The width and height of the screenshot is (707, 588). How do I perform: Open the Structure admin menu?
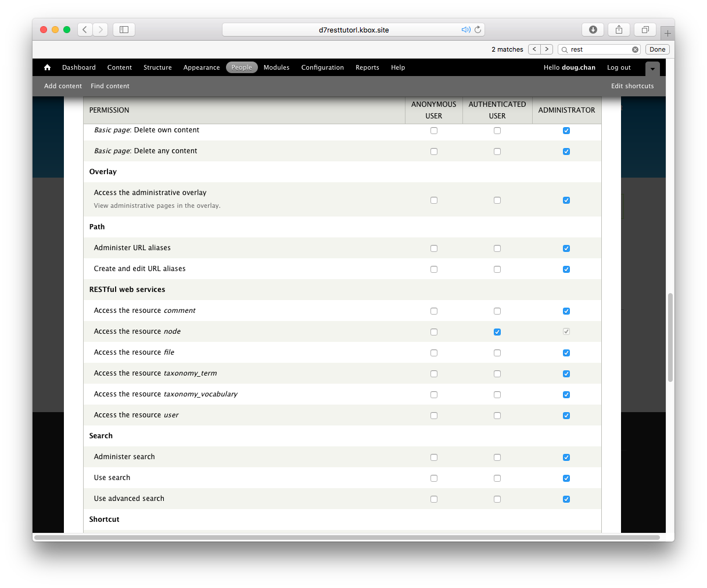tap(157, 67)
